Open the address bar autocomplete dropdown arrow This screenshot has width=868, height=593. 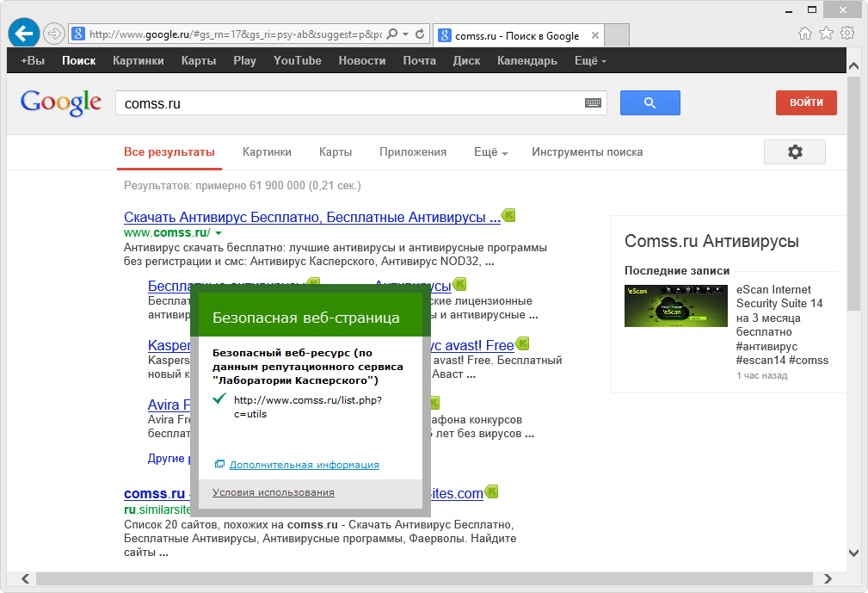406,34
